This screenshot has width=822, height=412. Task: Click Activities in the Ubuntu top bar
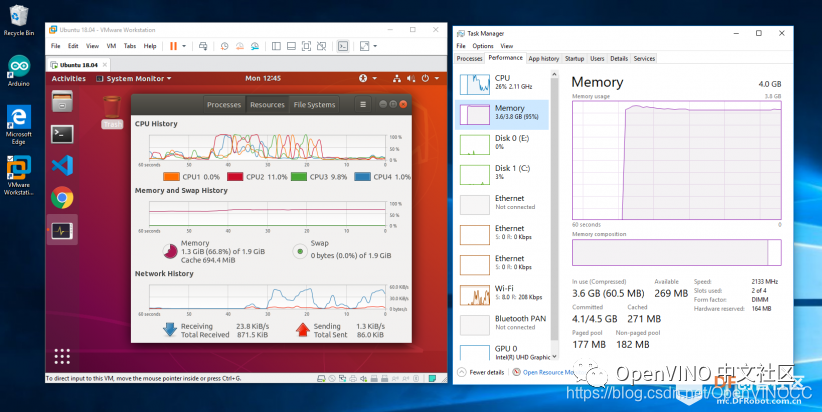(x=69, y=79)
